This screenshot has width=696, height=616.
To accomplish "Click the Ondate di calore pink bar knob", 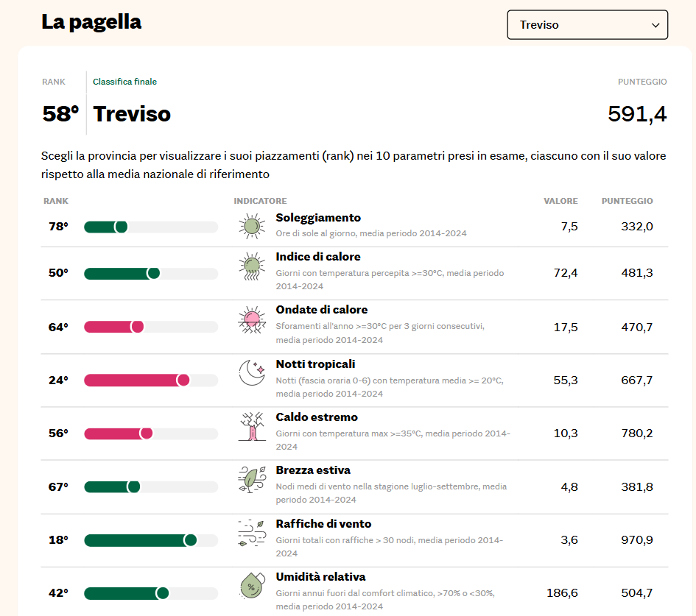I will tap(137, 327).
